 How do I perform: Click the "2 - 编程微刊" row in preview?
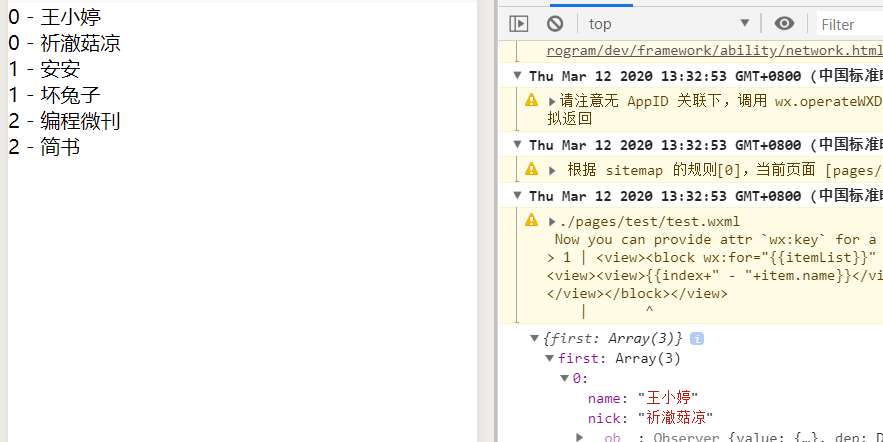(64, 121)
